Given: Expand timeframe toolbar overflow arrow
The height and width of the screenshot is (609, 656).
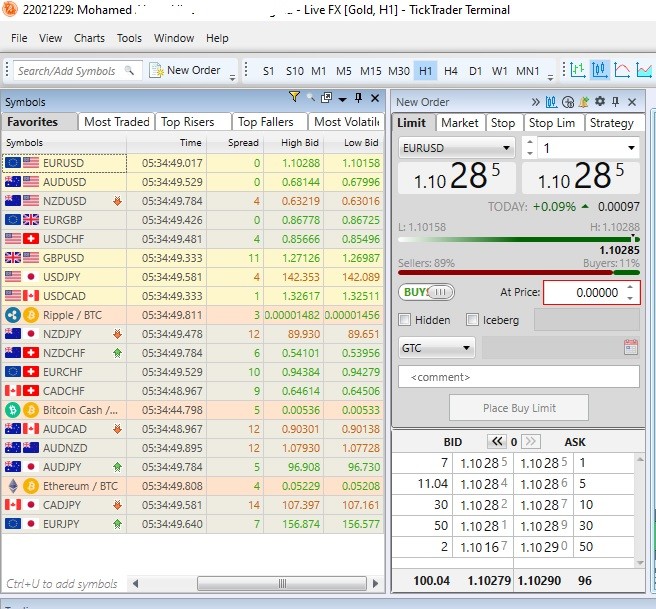Looking at the screenshot, I should tap(551, 77).
